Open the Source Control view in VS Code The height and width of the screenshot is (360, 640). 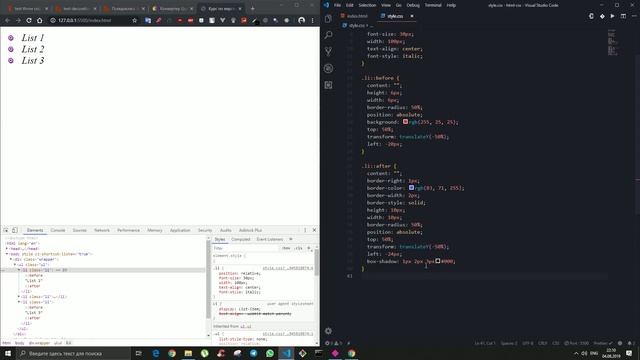click(329, 51)
